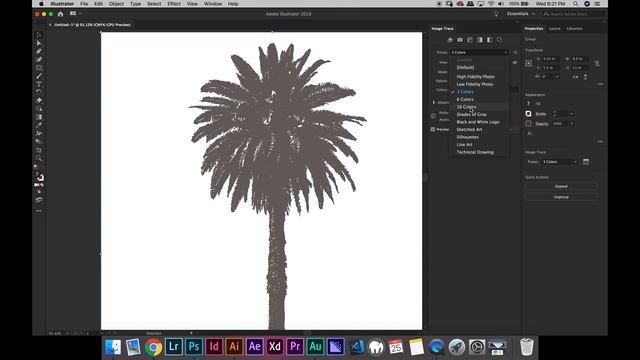Open Image Trace panel icon in Properties

pyautogui.click(x=586, y=162)
